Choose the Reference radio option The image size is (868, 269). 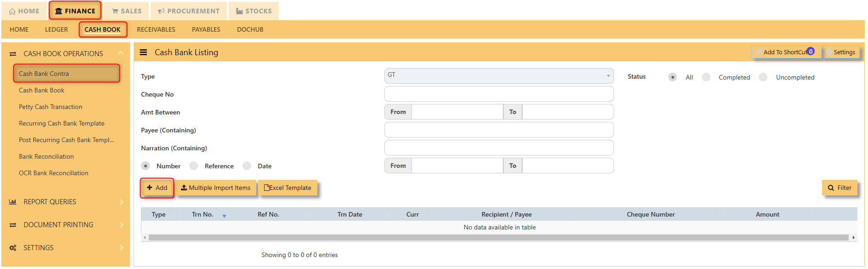coord(194,166)
